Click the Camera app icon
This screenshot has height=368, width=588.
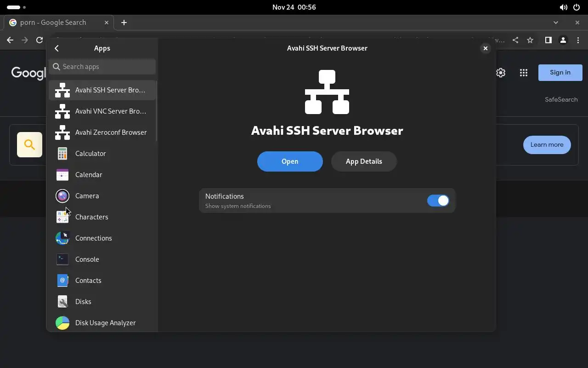point(62,196)
